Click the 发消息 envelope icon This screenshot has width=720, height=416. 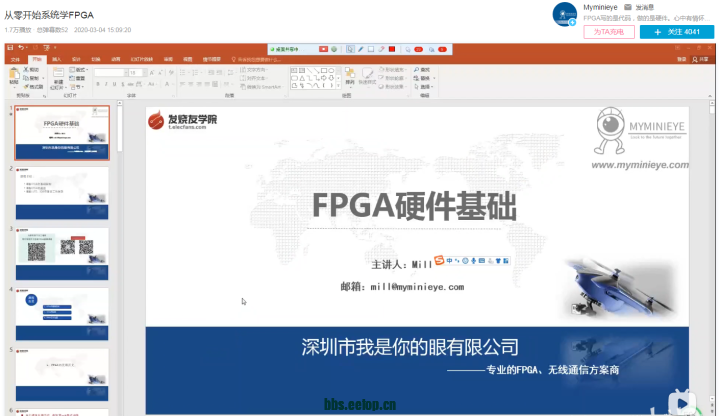628,7
